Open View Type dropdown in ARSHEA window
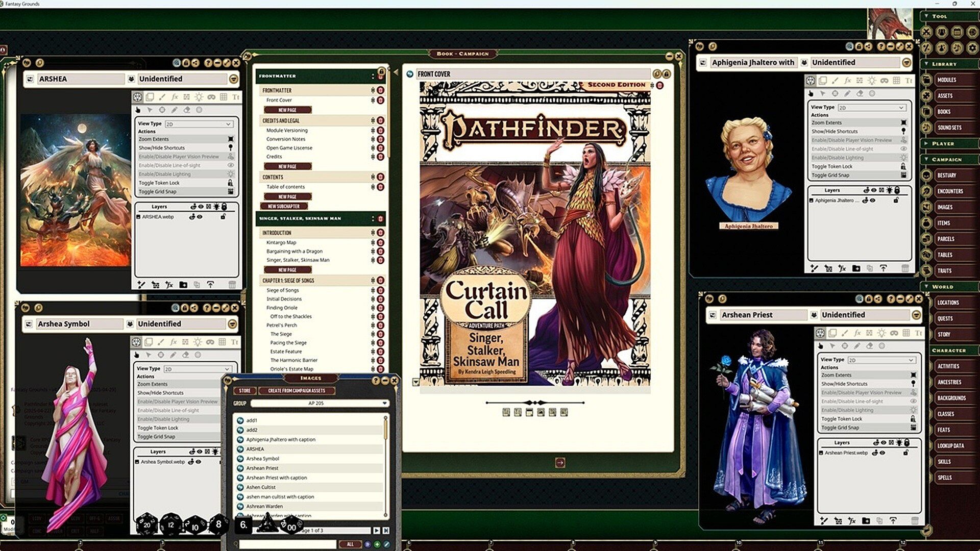Viewport: 980px width, 551px height. 199,124
